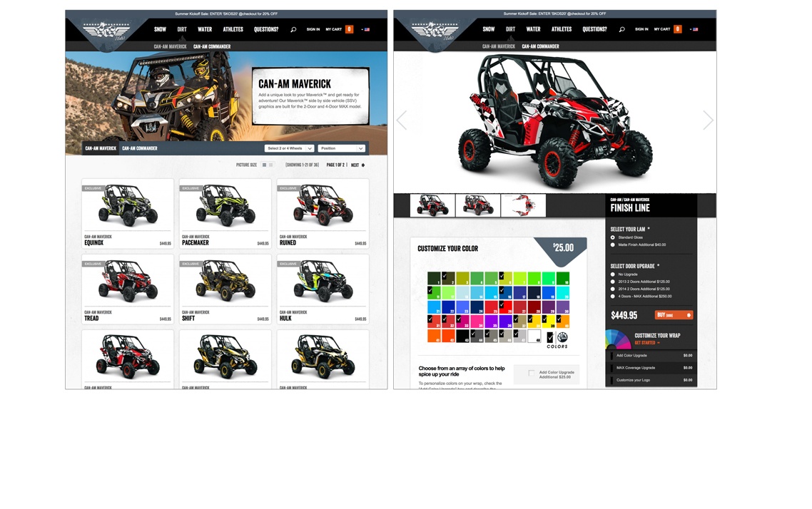Click the Get Started link under Customize Your Wrap
This screenshot has width=812, height=509.
(x=646, y=343)
